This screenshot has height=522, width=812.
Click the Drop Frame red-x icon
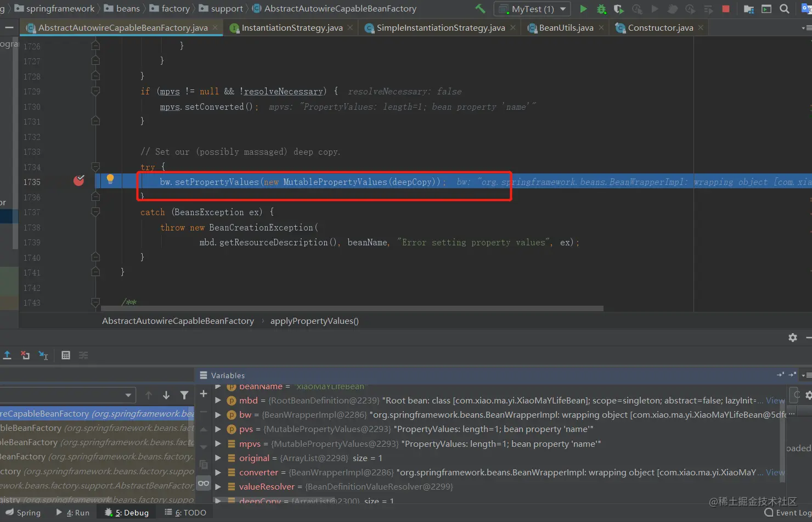coord(25,355)
